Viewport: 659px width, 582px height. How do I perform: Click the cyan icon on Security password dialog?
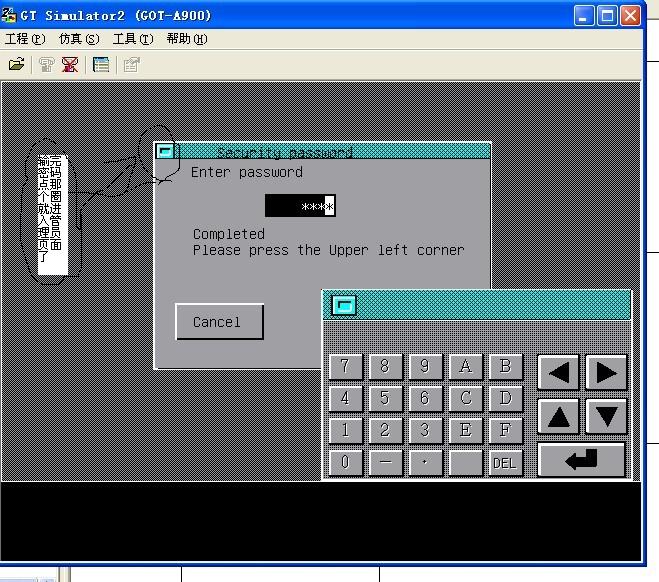pos(166,152)
